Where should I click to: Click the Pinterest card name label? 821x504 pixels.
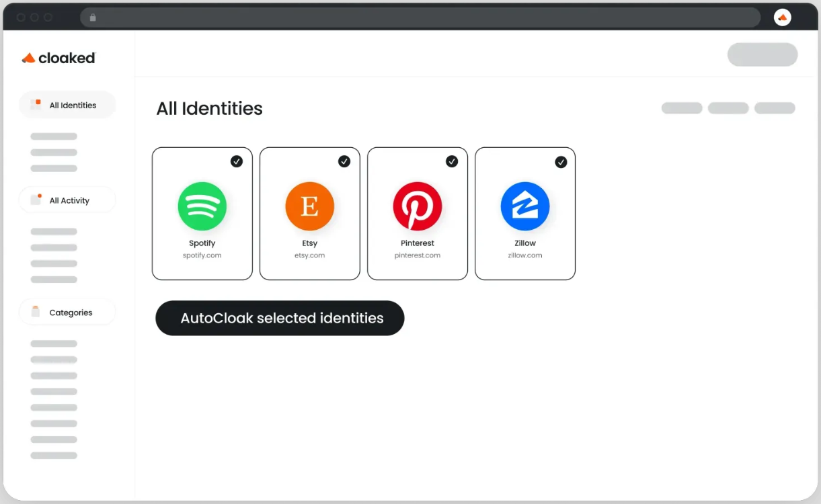click(x=418, y=243)
